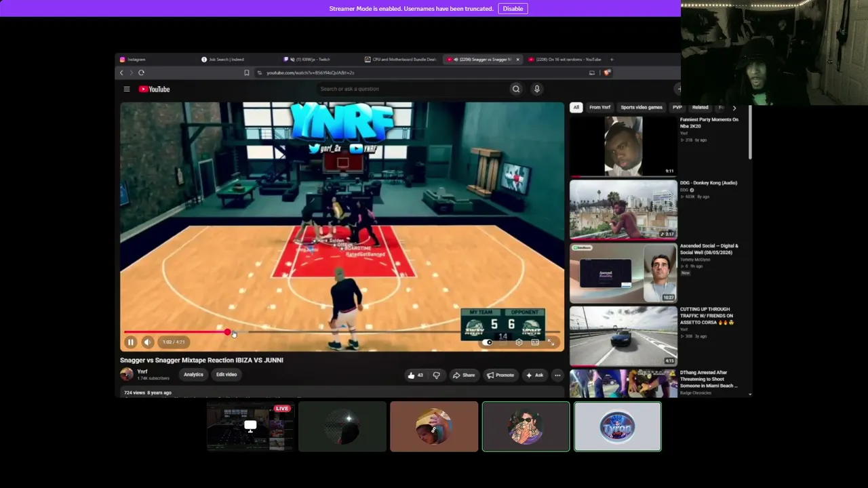The height and width of the screenshot is (488, 868).
Task: Open the YouTube guide hamburger menu
Action: pyautogui.click(x=126, y=89)
